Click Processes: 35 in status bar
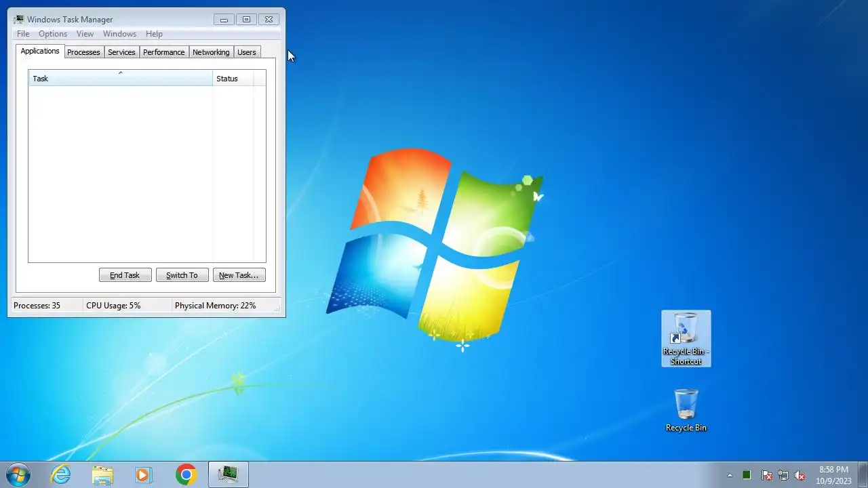Image resolution: width=868 pixels, height=488 pixels. click(37, 306)
